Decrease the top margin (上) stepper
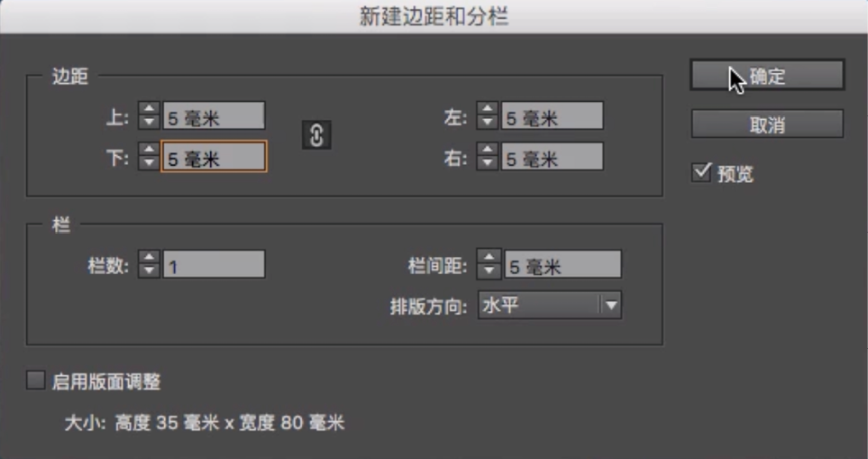 click(x=149, y=122)
